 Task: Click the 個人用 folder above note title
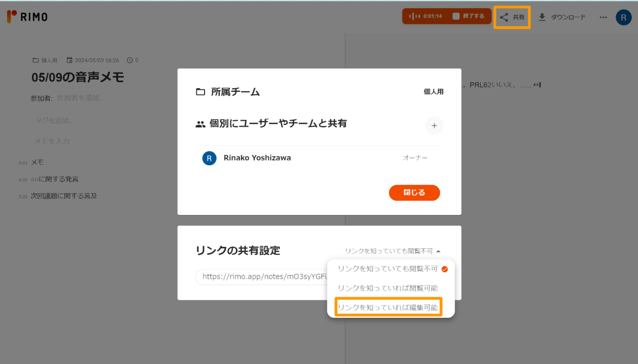pos(45,60)
